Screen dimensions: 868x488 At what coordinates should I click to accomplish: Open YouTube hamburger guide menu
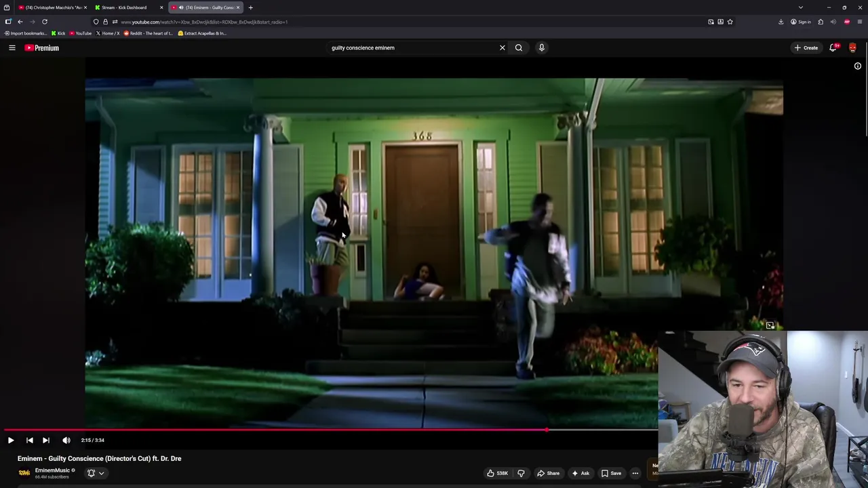(12, 47)
